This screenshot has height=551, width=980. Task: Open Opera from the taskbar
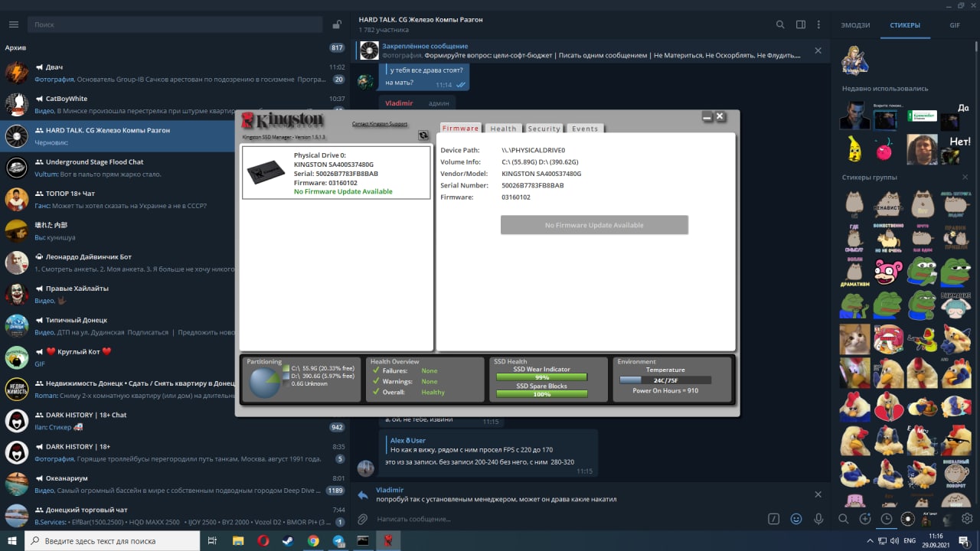(263, 540)
